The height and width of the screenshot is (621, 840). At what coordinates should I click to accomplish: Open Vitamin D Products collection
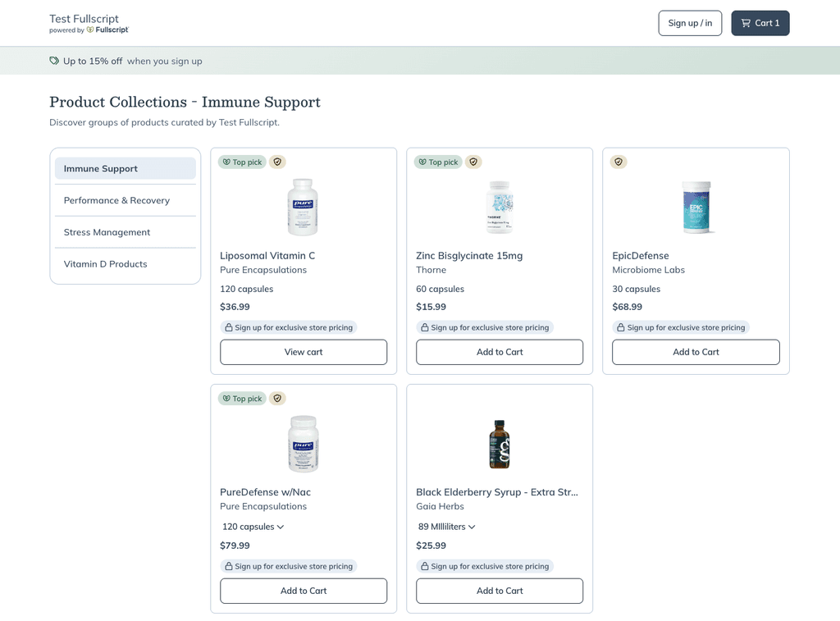click(x=126, y=263)
